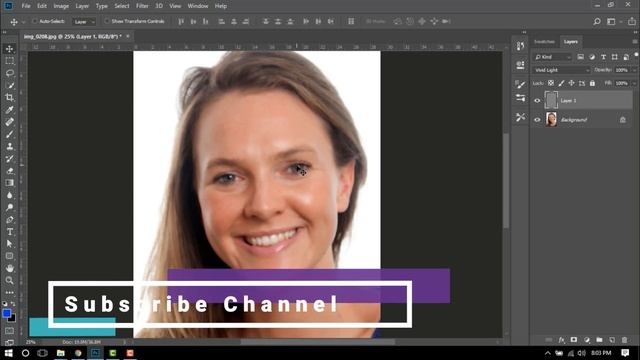Viewport: 640px width, 360px height.
Task: Toggle Auto-Select checkbox
Action: tap(35, 21)
